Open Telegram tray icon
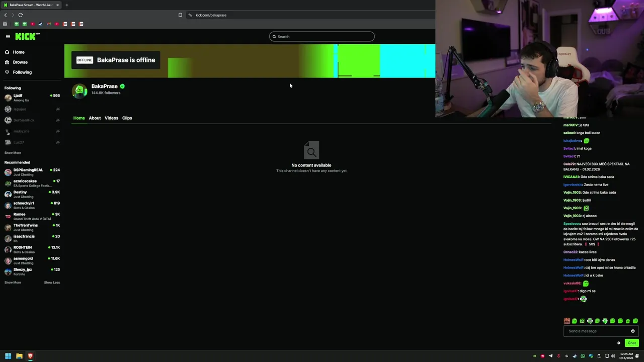Image resolution: width=644 pixels, height=362 pixels. [x=550, y=356]
